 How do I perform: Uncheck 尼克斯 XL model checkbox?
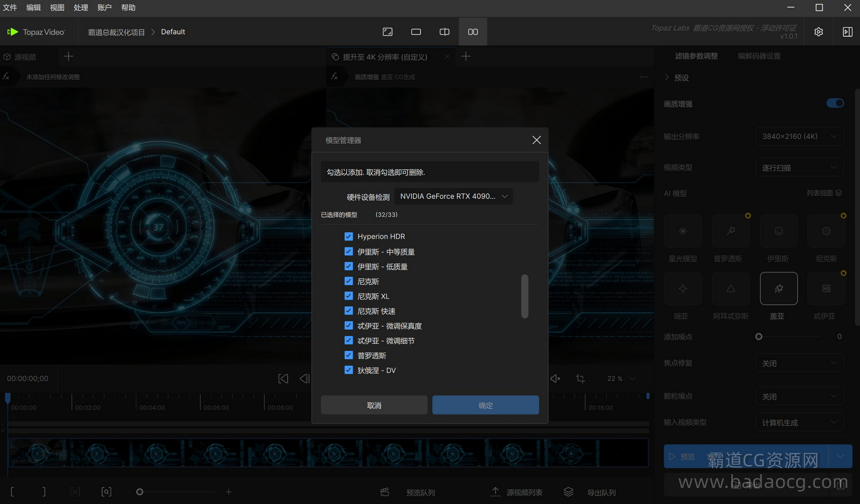pyautogui.click(x=348, y=296)
